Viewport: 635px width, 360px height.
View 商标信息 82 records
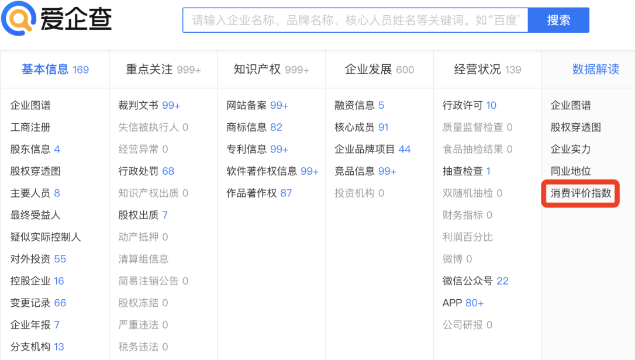click(x=254, y=127)
